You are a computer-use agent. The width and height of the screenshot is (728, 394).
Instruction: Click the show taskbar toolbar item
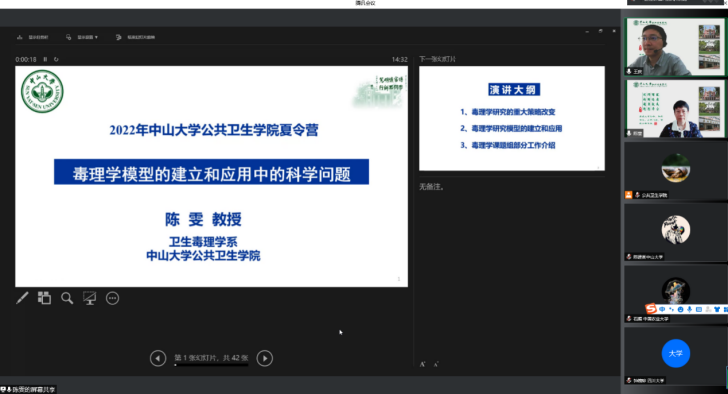(32, 37)
